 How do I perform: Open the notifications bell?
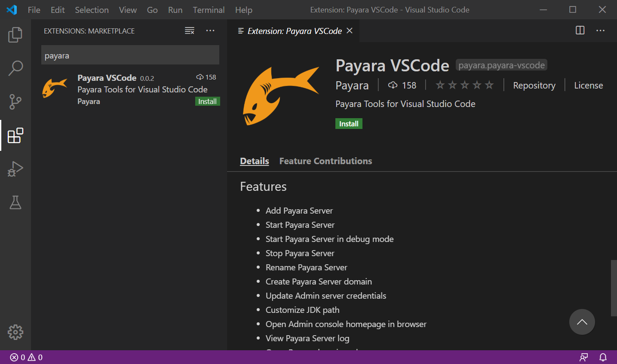point(603,357)
